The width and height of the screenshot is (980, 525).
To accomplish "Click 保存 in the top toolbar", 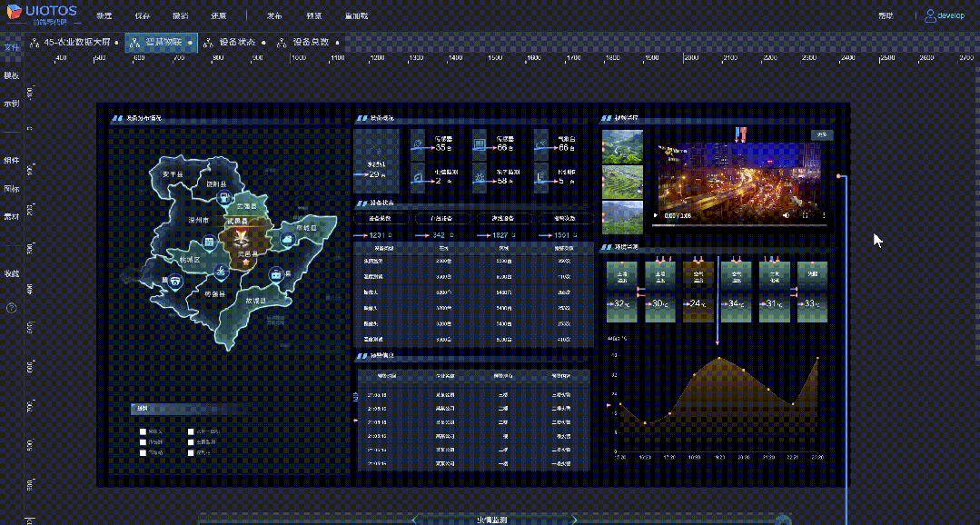I will pyautogui.click(x=143, y=15).
